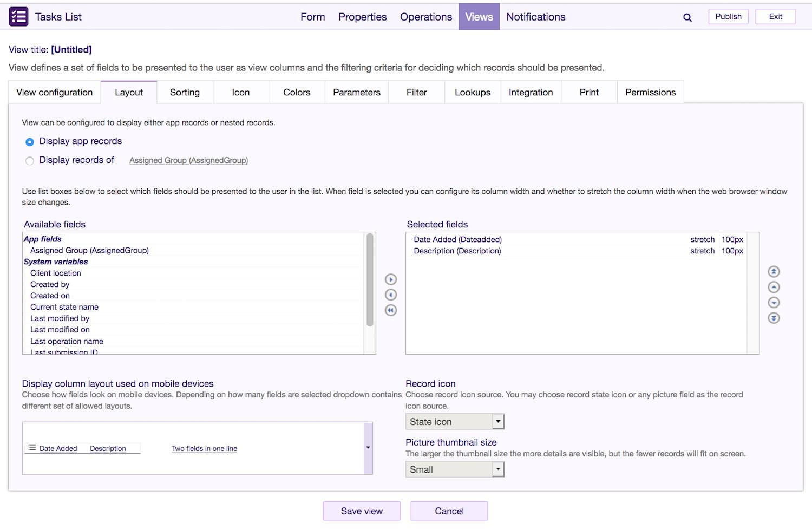
Task: Switch to the Parameters tab
Action: click(x=357, y=92)
